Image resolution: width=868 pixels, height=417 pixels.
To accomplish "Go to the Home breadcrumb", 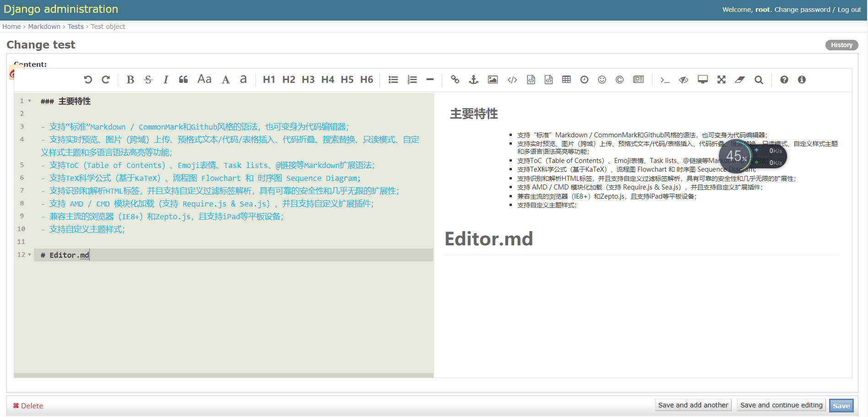I will (x=11, y=27).
